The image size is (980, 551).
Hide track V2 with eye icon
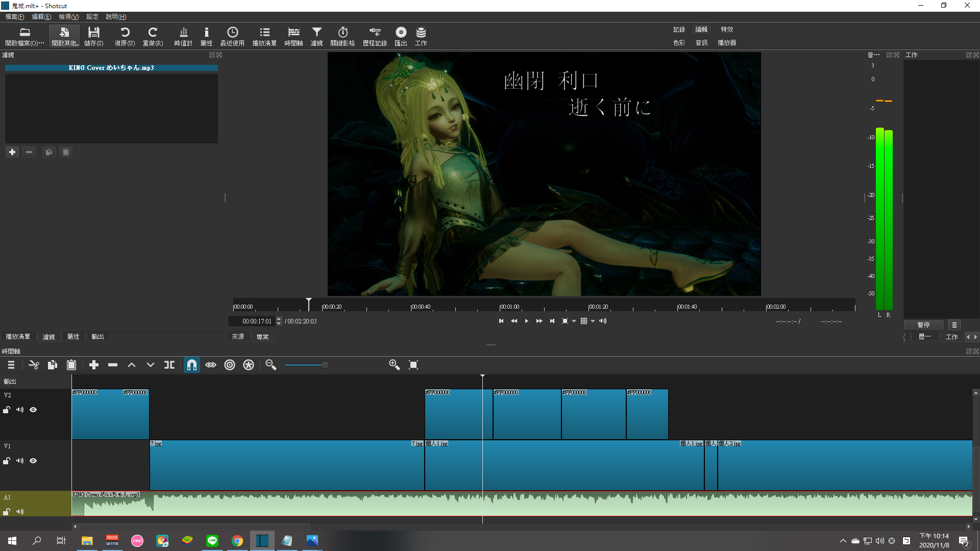pyautogui.click(x=33, y=410)
